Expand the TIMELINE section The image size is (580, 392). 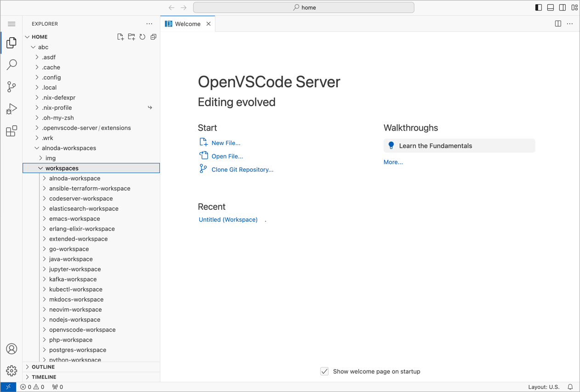coord(91,377)
